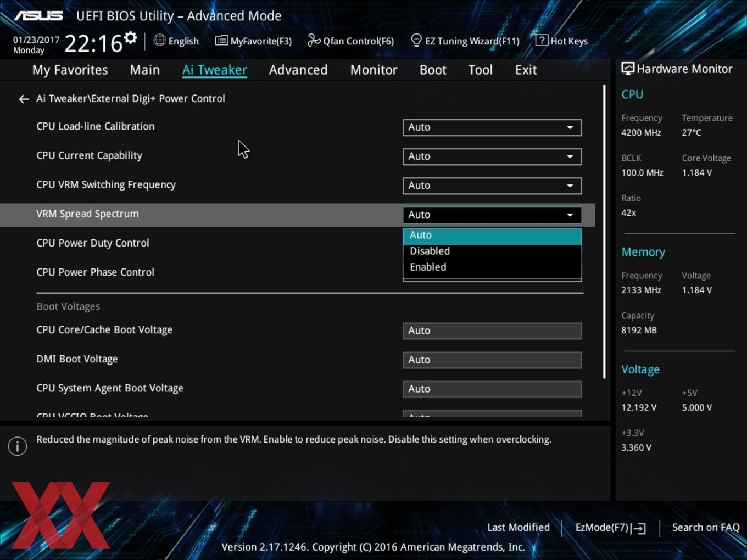The height and width of the screenshot is (560, 747).
Task: Click the info icon beside the help text
Action: pyautogui.click(x=18, y=446)
